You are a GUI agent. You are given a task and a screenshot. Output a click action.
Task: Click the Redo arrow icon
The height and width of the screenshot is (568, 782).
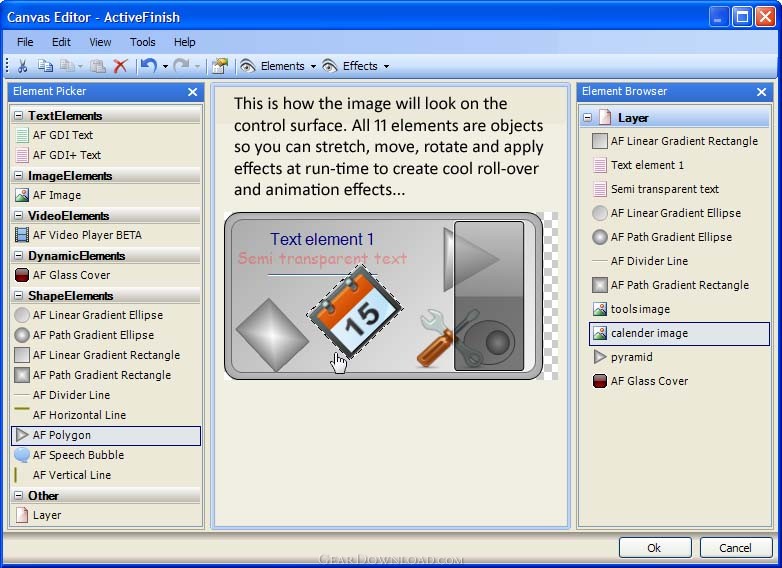[181, 66]
